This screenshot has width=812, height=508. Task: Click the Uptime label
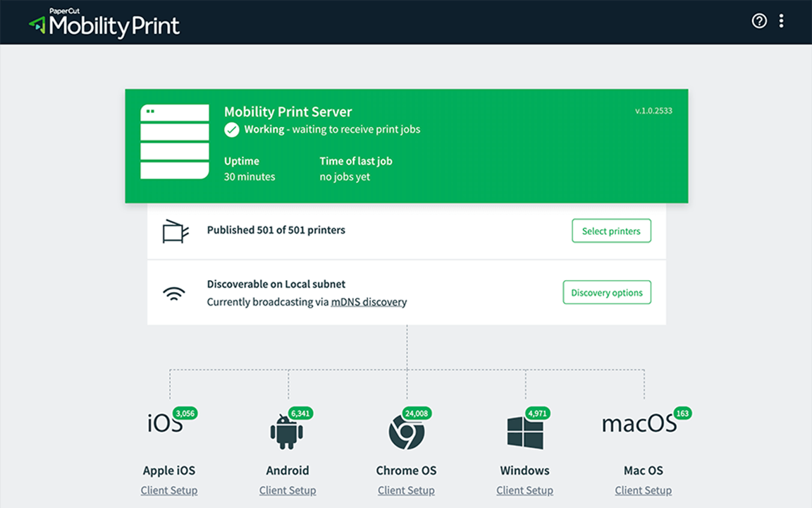242,161
